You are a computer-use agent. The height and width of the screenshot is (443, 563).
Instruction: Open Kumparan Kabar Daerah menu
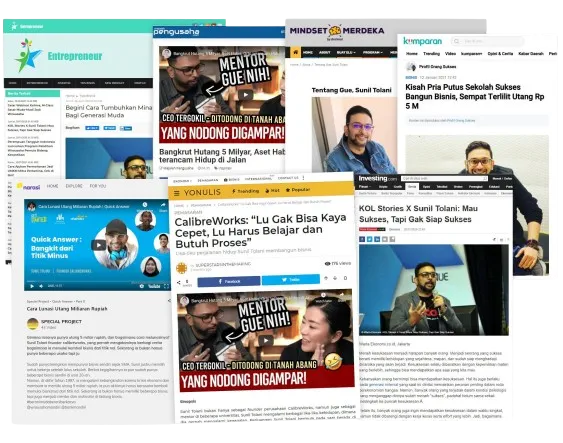(531, 53)
